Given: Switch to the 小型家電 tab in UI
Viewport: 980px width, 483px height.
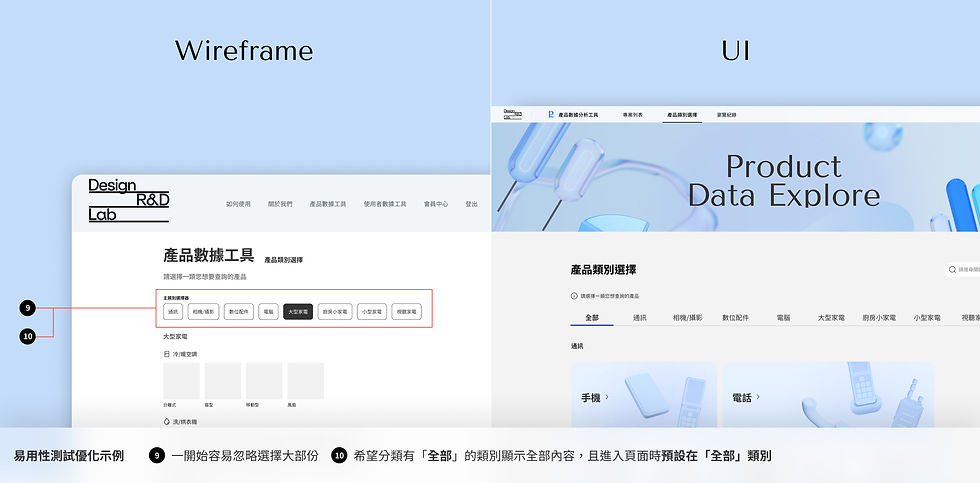Looking at the screenshot, I should point(927,317).
